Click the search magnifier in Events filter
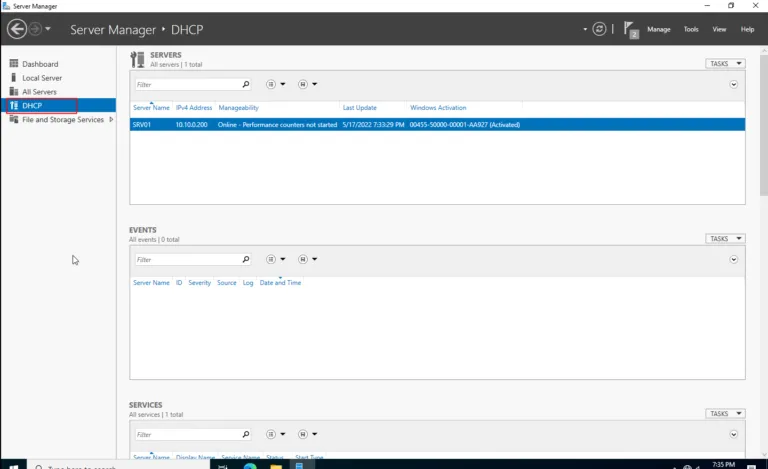The width and height of the screenshot is (768, 469). click(246, 259)
